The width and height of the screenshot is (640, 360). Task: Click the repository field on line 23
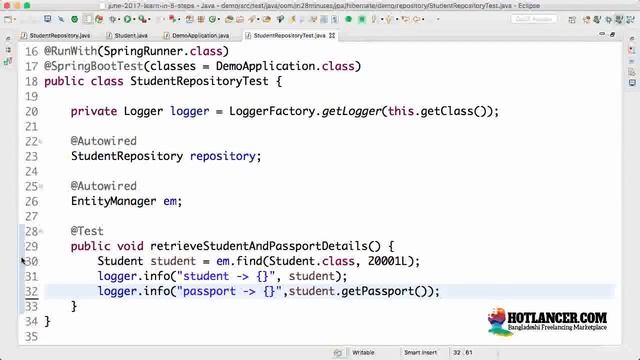[222, 156]
